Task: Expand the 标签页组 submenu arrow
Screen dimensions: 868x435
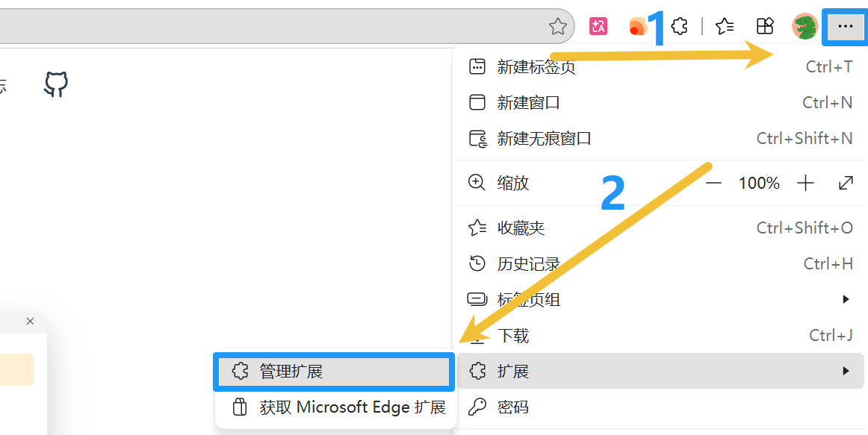Action: pos(846,299)
